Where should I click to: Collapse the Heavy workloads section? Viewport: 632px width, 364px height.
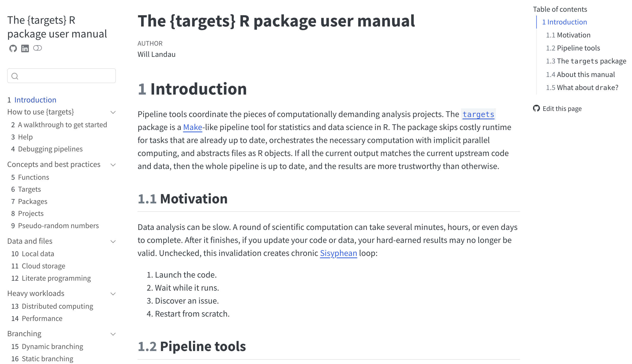(113, 294)
